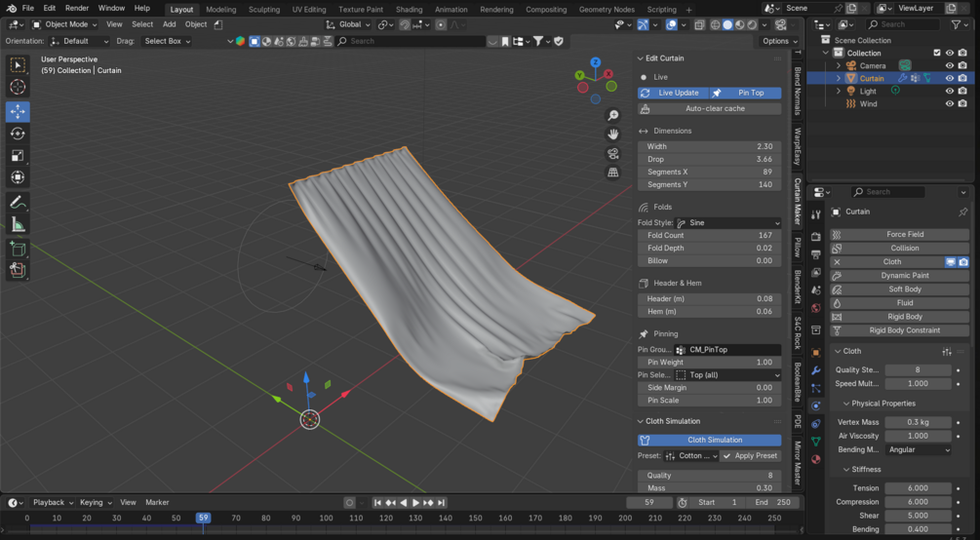980x540 pixels.
Task: Activate the Add Cube tool
Action: click(18, 250)
